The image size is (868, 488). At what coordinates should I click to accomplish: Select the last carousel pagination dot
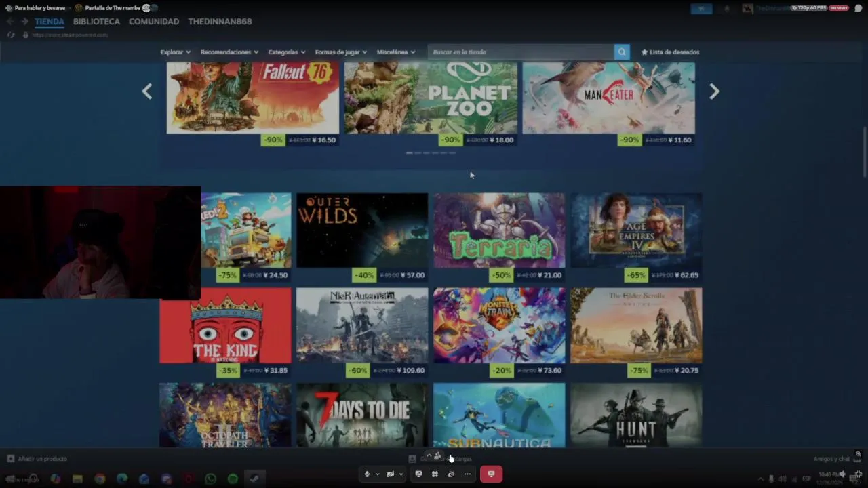[x=452, y=153]
